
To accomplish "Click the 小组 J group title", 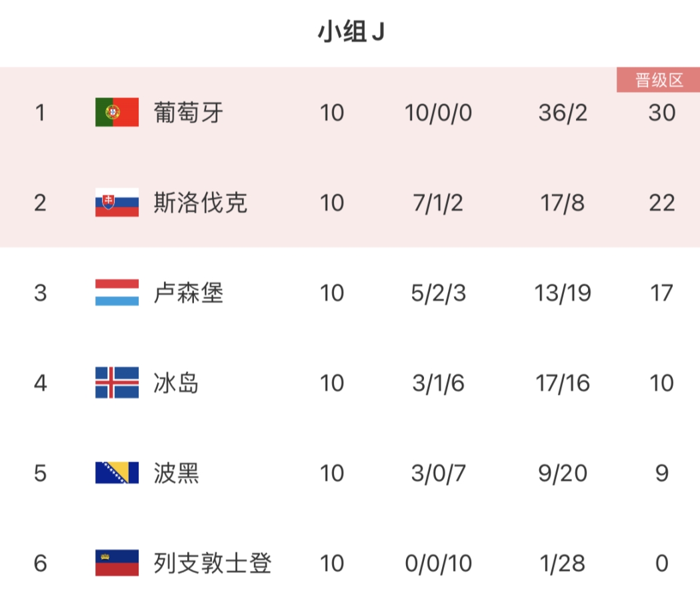I will [351, 32].
